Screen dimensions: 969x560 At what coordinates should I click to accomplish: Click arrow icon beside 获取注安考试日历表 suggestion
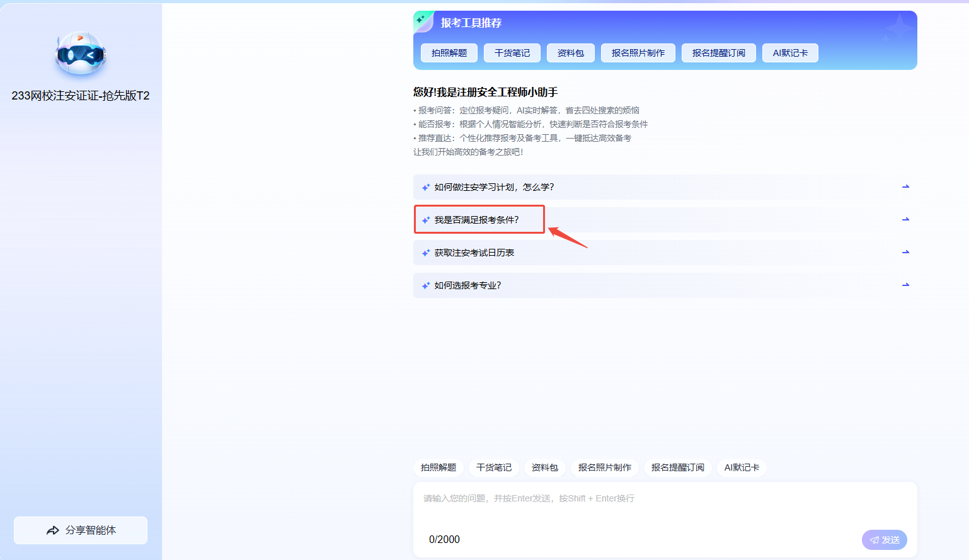tap(905, 253)
